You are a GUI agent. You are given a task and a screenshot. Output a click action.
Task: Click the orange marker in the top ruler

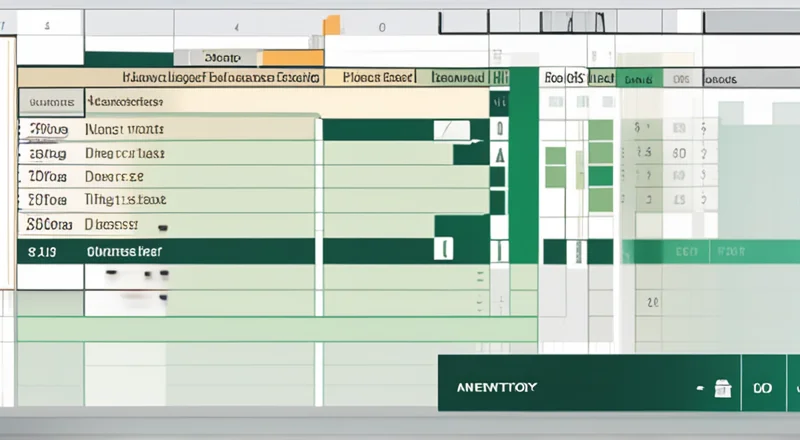click(331, 25)
